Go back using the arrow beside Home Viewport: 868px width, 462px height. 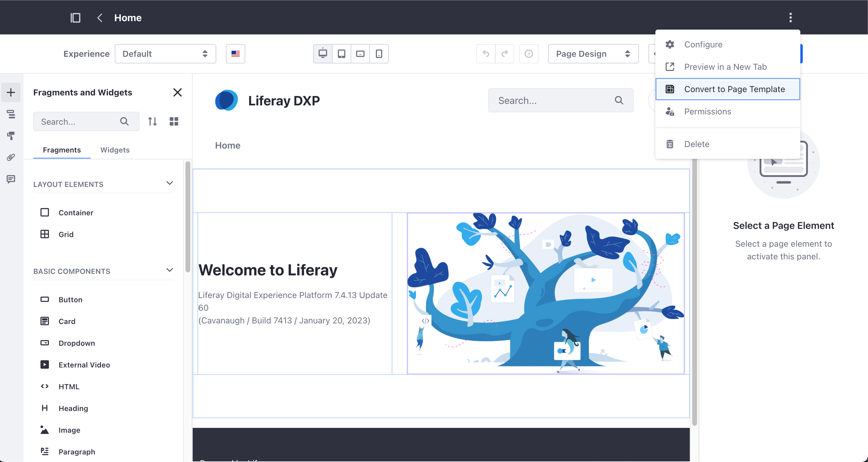coord(99,18)
